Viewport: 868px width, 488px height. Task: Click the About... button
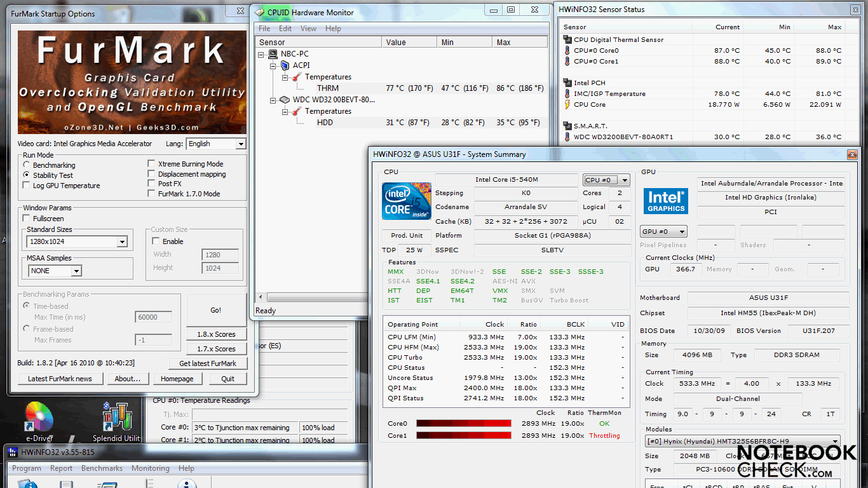[128, 379]
